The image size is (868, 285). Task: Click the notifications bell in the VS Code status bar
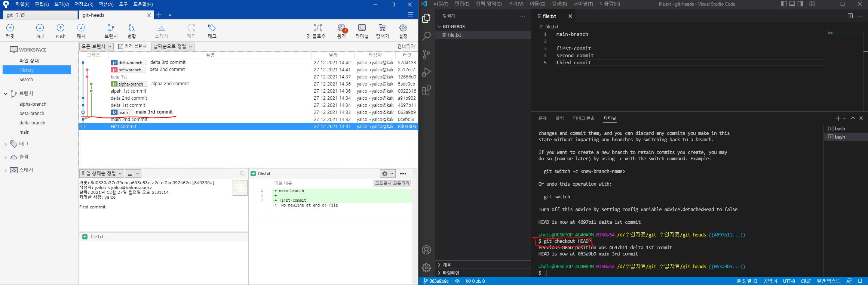click(861, 281)
